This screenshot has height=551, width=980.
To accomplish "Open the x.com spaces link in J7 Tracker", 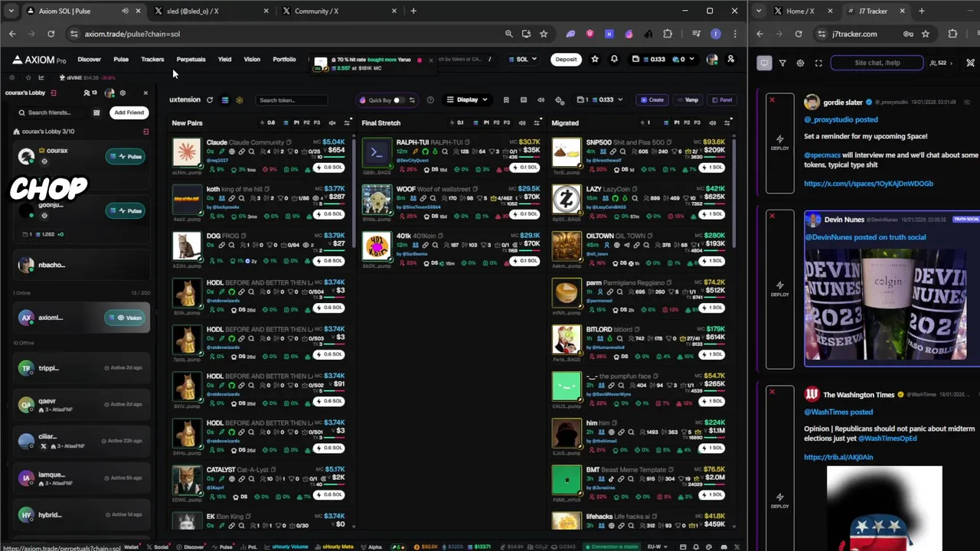I will (868, 184).
